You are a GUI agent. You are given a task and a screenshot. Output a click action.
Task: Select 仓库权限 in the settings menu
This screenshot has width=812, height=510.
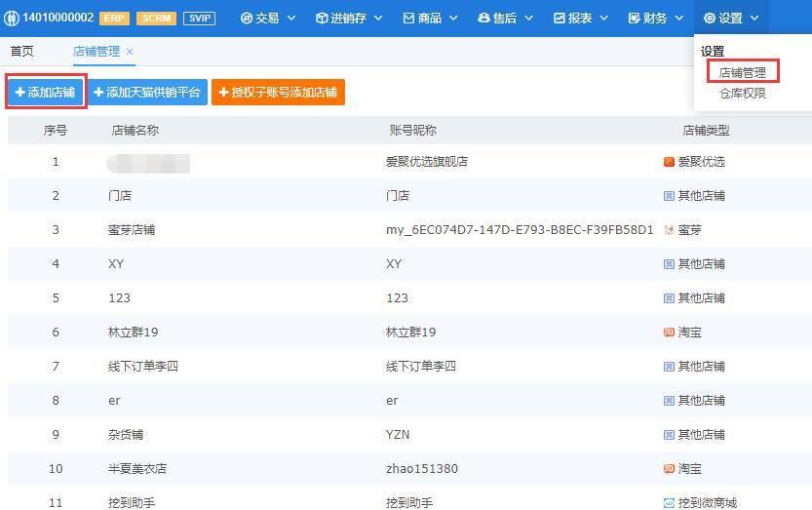(743, 94)
